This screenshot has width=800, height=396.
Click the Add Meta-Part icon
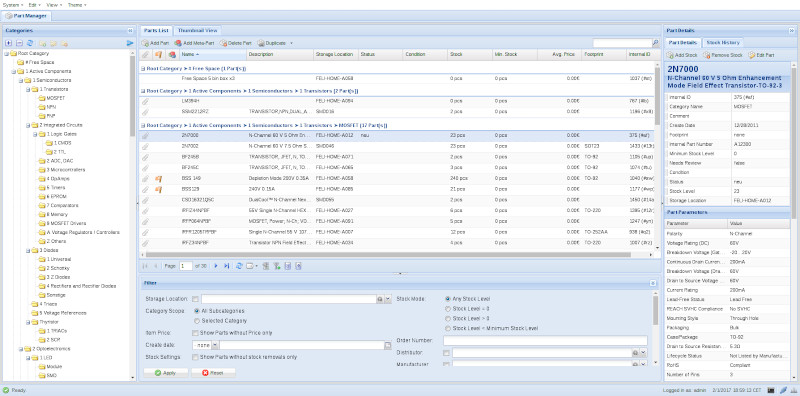pyautogui.click(x=178, y=43)
